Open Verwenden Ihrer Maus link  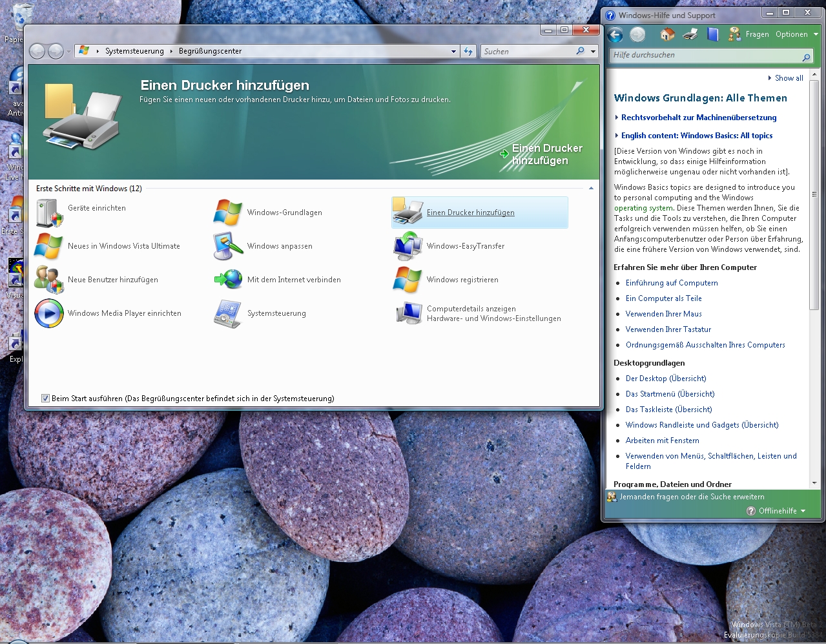[x=663, y=314]
